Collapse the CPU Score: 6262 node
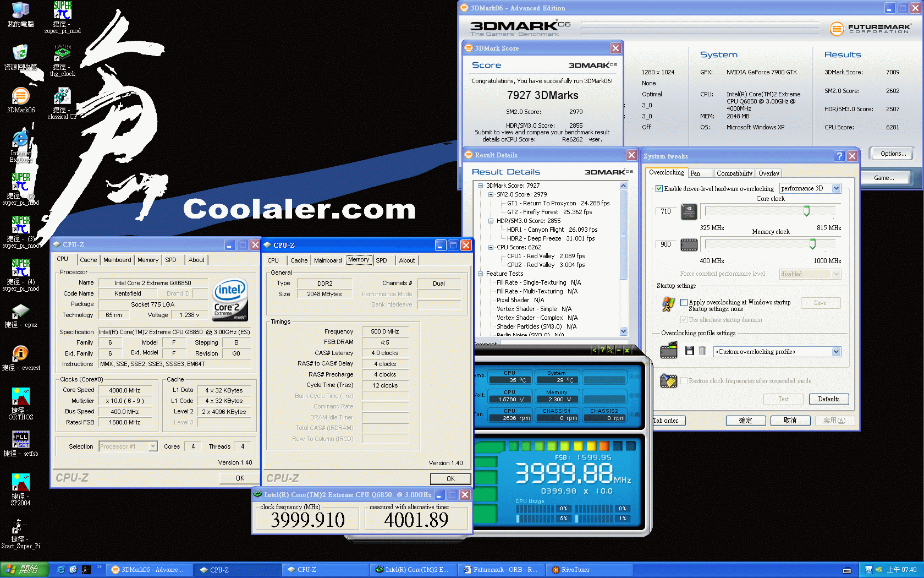 491,247
